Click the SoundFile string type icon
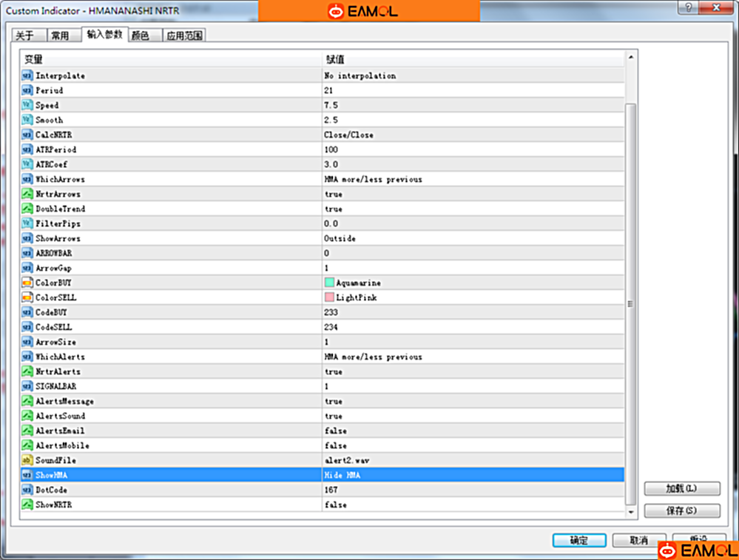The height and width of the screenshot is (560, 739). pyautogui.click(x=27, y=460)
